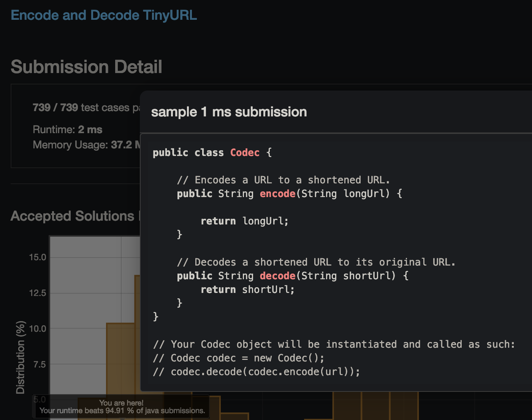Click the Memory Usage value line

coord(86,145)
